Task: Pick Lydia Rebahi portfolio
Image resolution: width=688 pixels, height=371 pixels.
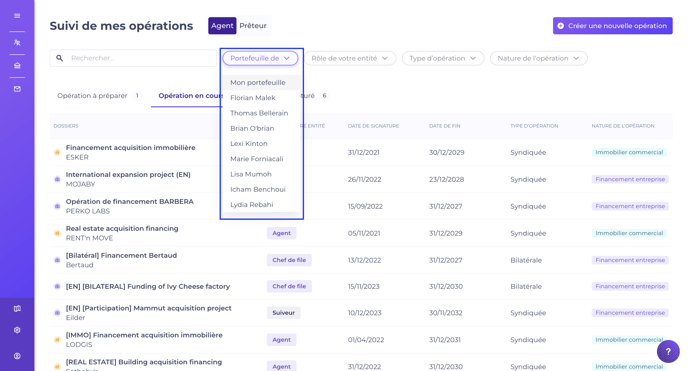Action: click(261, 205)
